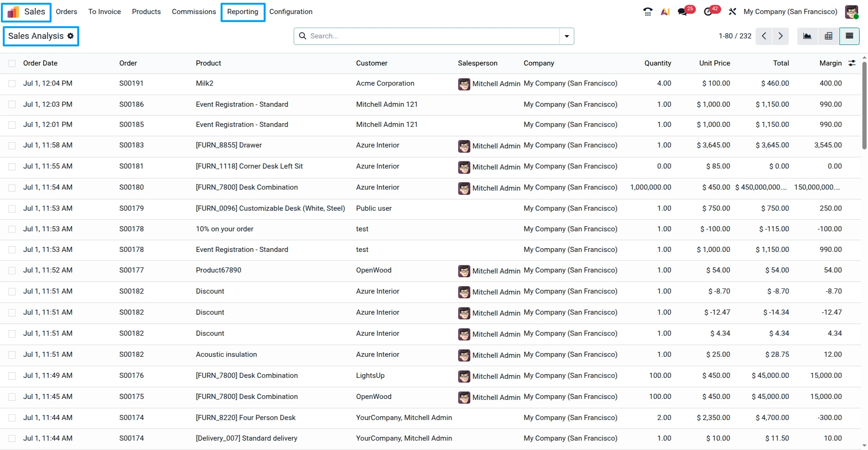Go to next page of records
The height and width of the screenshot is (450, 868).
(x=780, y=36)
